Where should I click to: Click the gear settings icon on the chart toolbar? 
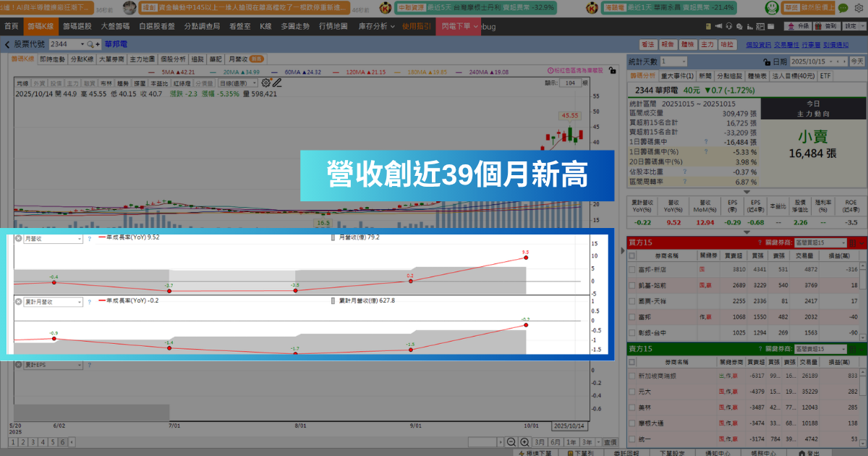coord(265,83)
